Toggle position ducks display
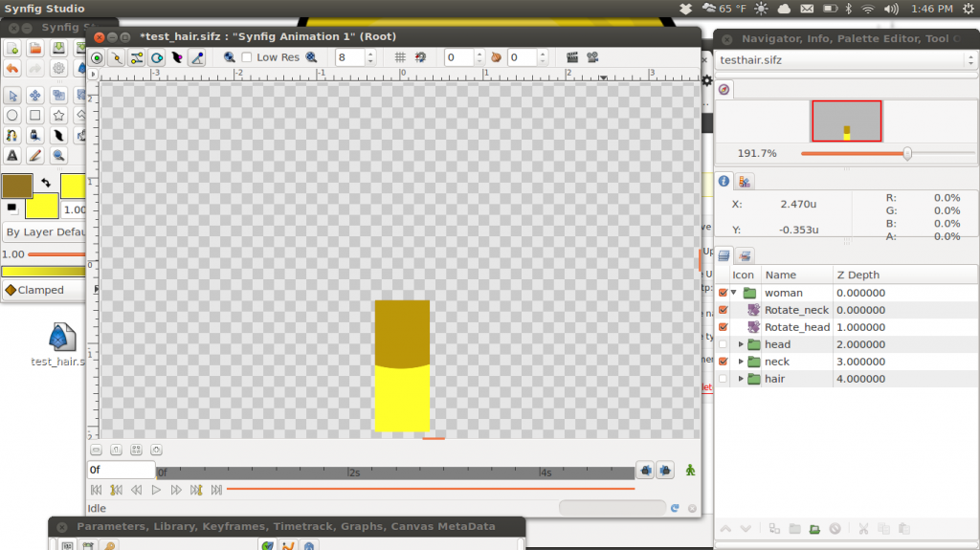This screenshot has height=550, width=980. [97, 58]
